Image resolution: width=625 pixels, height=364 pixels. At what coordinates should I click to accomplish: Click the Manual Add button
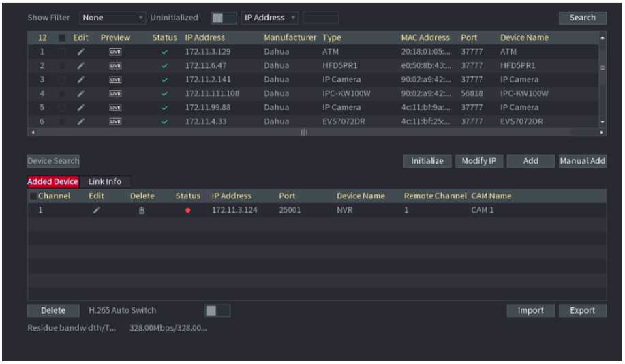coord(582,161)
